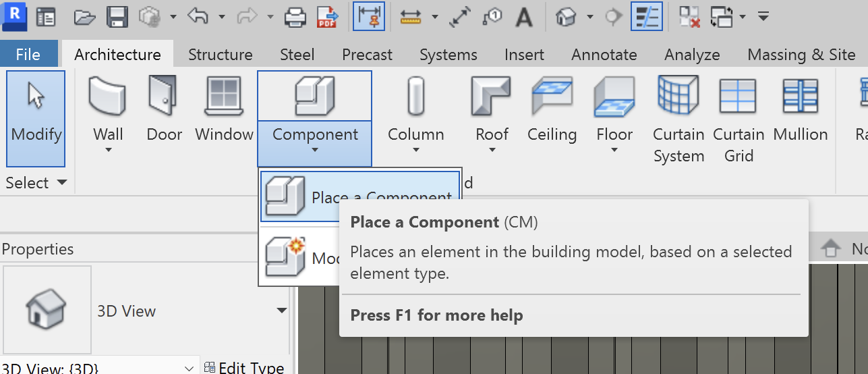Open the Roof tool dropdown arrow

coord(492,150)
